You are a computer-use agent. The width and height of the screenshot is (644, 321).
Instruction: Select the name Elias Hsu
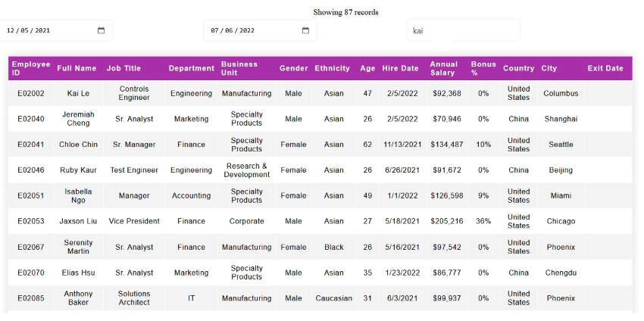click(78, 273)
